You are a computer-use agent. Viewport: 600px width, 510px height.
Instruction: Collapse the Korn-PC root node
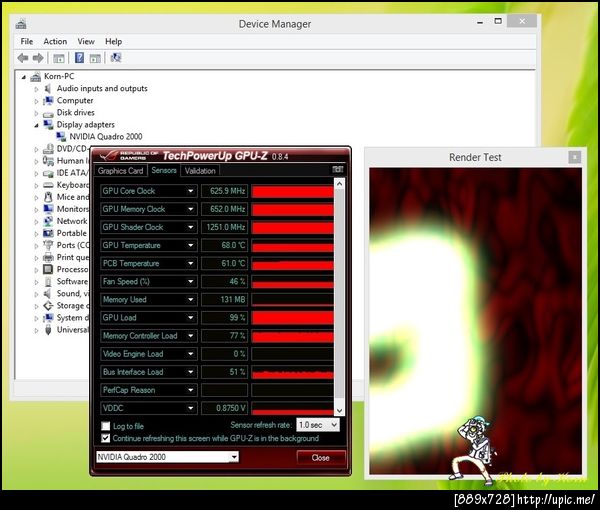click(24, 77)
